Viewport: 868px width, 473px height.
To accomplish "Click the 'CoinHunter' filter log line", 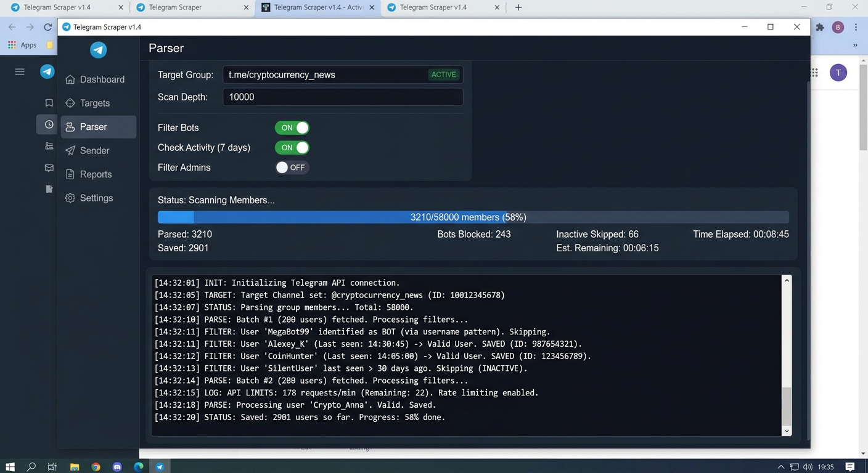I will [373, 357].
